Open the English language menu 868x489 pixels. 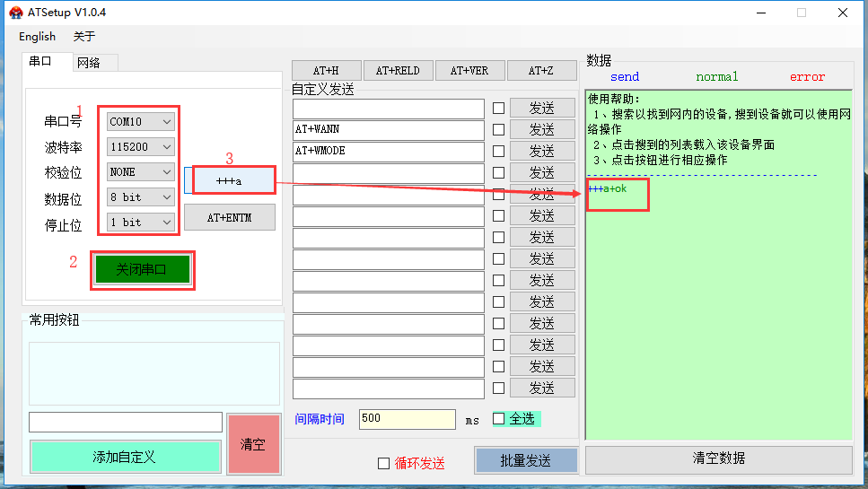coord(37,37)
